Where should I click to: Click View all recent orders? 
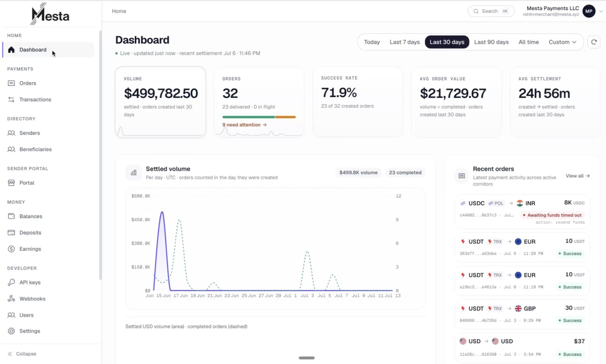tap(578, 176)
